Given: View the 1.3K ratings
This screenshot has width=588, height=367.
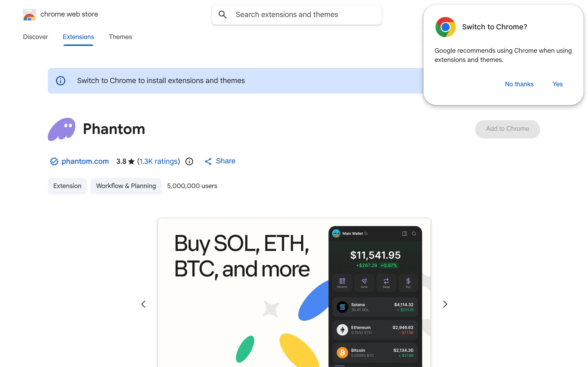Looking at the screenshot, I should (158, 161).
